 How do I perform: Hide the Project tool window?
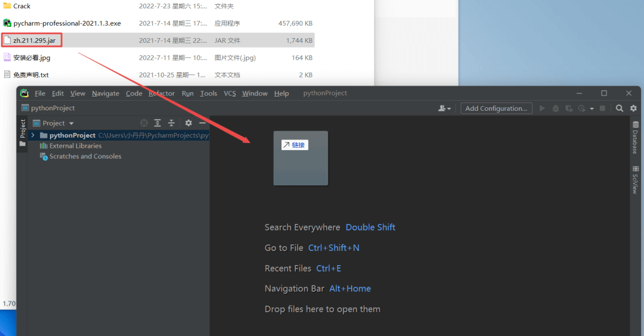[202, 123]
